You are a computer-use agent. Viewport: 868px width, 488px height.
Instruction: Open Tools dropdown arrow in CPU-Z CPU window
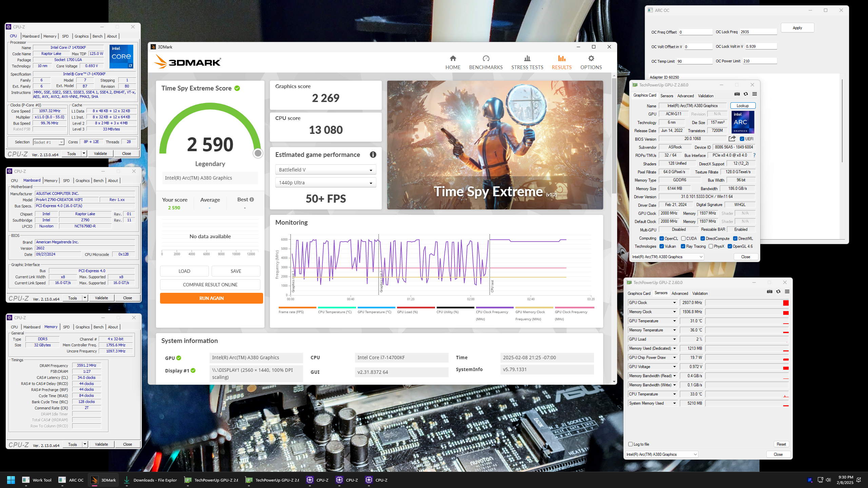(x=84, y=154)
